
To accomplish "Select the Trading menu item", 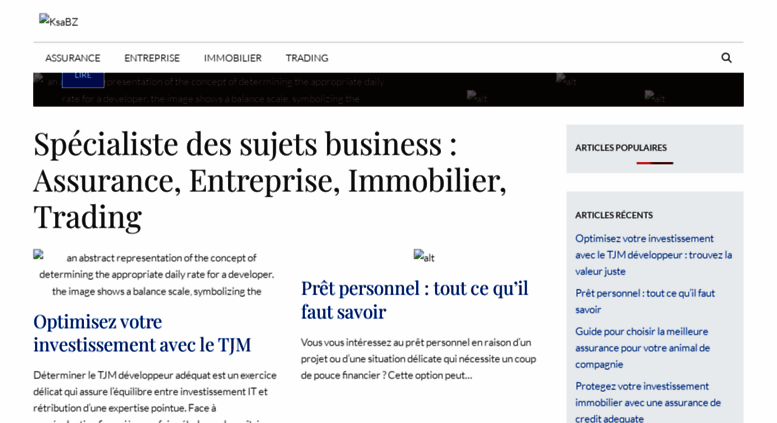I will tap(307, 58).
